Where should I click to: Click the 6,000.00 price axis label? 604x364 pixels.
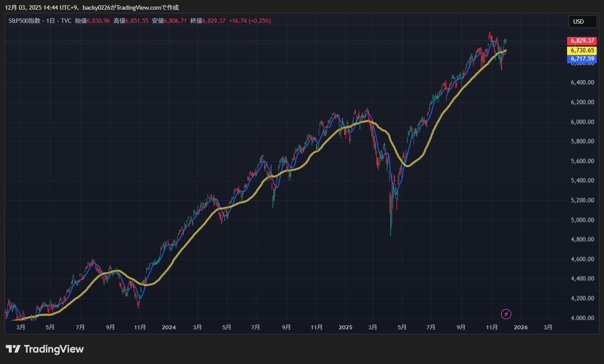coord(582,122)
